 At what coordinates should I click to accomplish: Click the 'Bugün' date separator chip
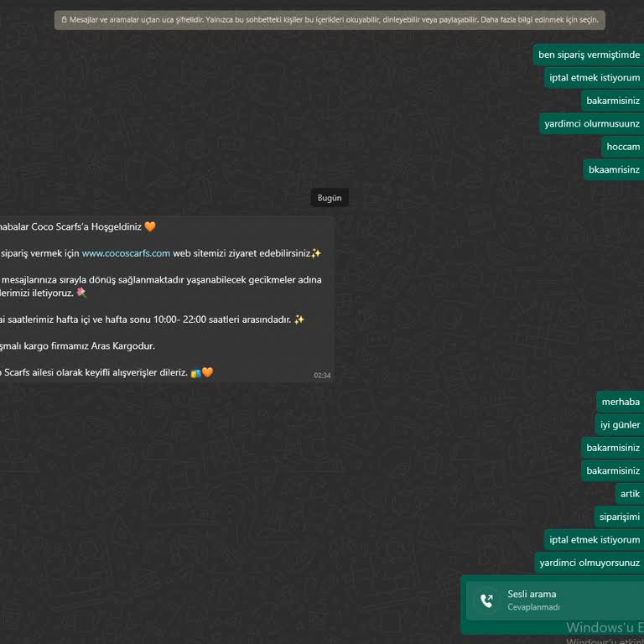point(330,198)
